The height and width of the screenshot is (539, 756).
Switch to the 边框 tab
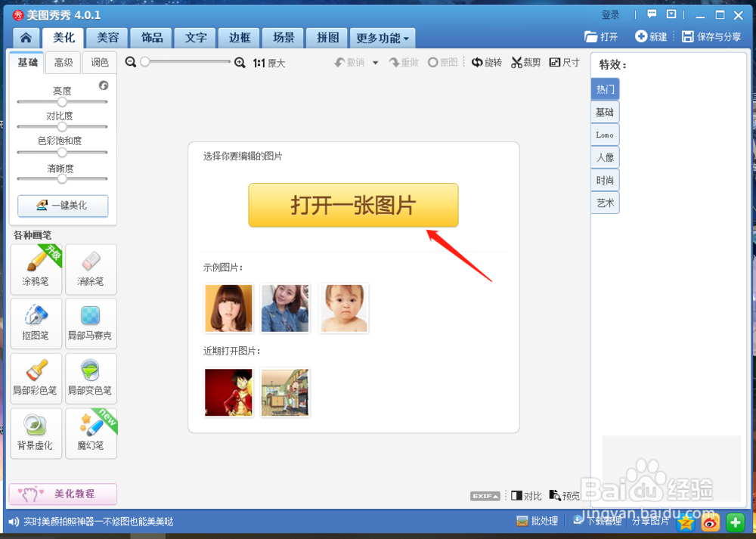click(x=240, y=38)
